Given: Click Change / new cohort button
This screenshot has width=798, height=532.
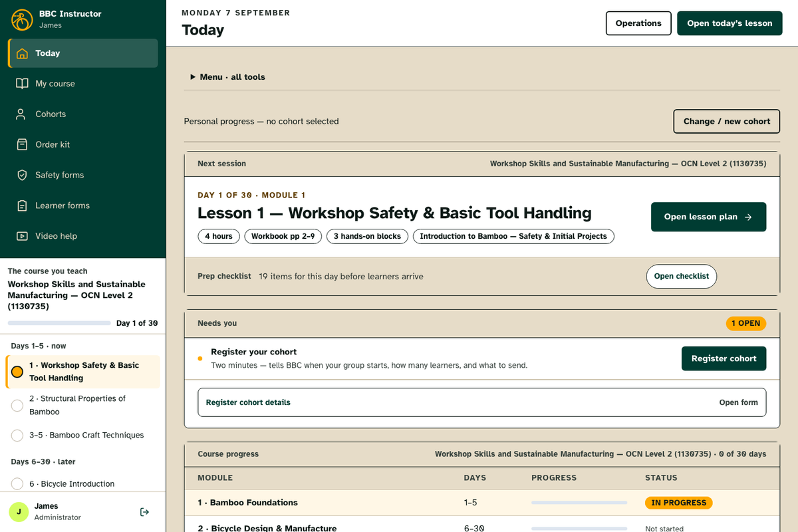Looking at the screenshot, I should [727, 122].
